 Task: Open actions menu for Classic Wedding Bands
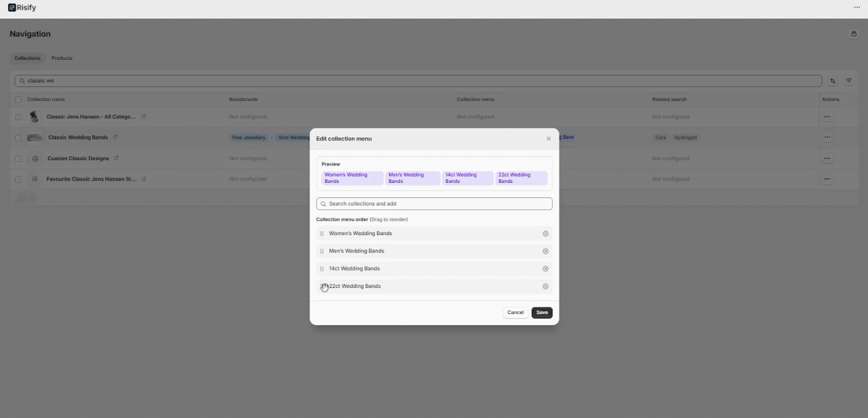tap(827, 138)
